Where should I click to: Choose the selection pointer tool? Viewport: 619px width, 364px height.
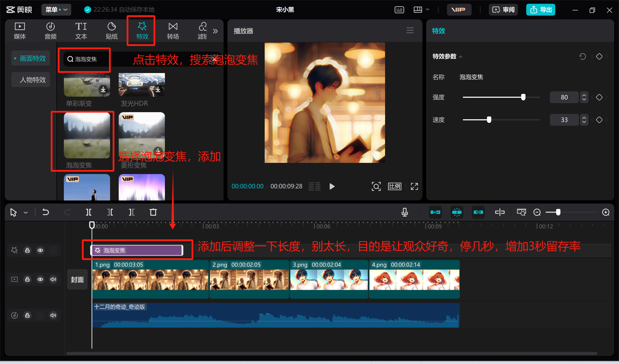point(14,212)
